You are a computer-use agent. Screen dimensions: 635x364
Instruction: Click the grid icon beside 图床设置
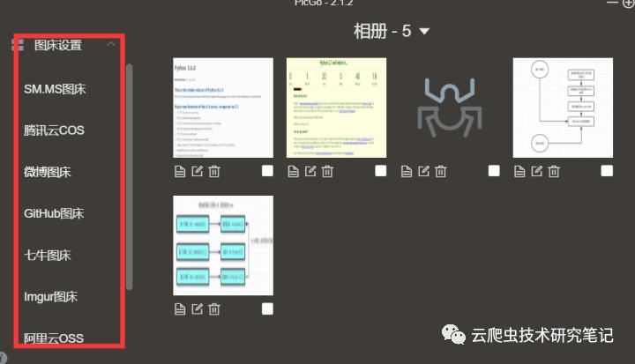coord(18,45)
